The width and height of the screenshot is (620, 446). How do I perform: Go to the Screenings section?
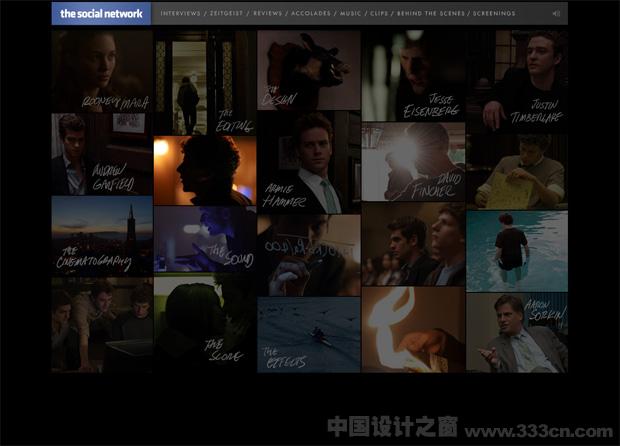[494, 13]
